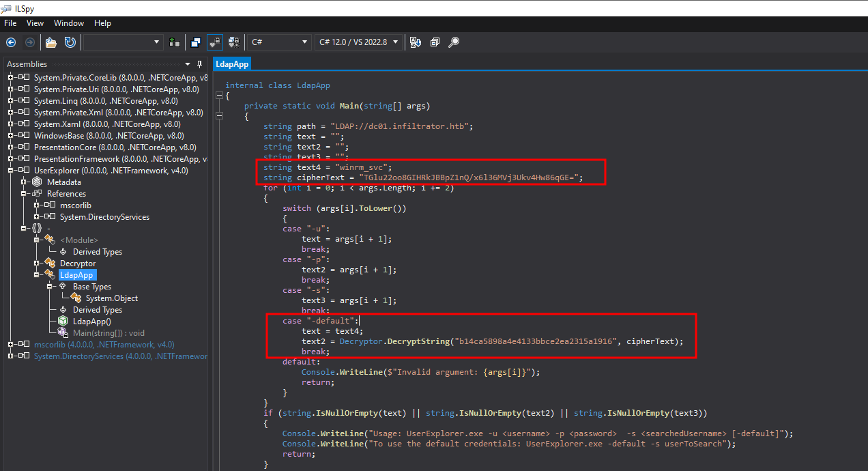Select PresentationCore assembly
Image resolution: width=868 pixels, height=471 pixels.
(x=115, y=147)
